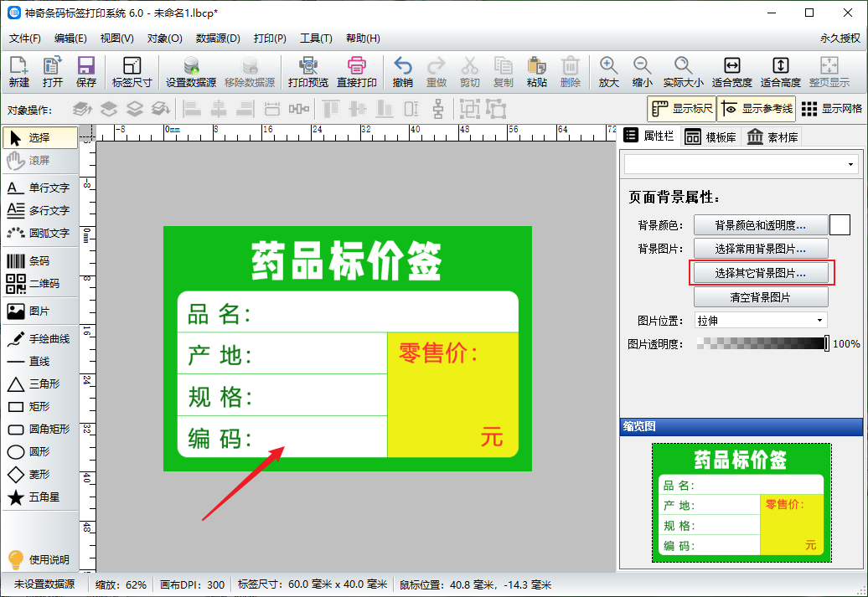Screen dimensions: 868x597
Task: Click the 复制 copy icon
Action: (x=504, y=72)
